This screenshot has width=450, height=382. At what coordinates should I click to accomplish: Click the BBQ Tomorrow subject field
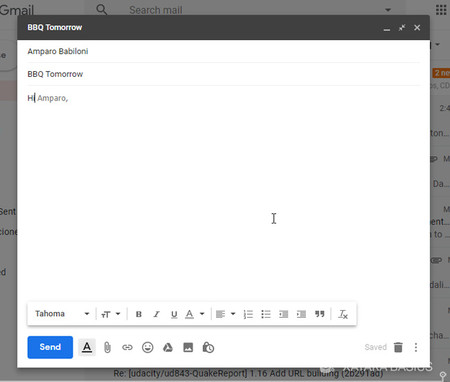[223, 74]
